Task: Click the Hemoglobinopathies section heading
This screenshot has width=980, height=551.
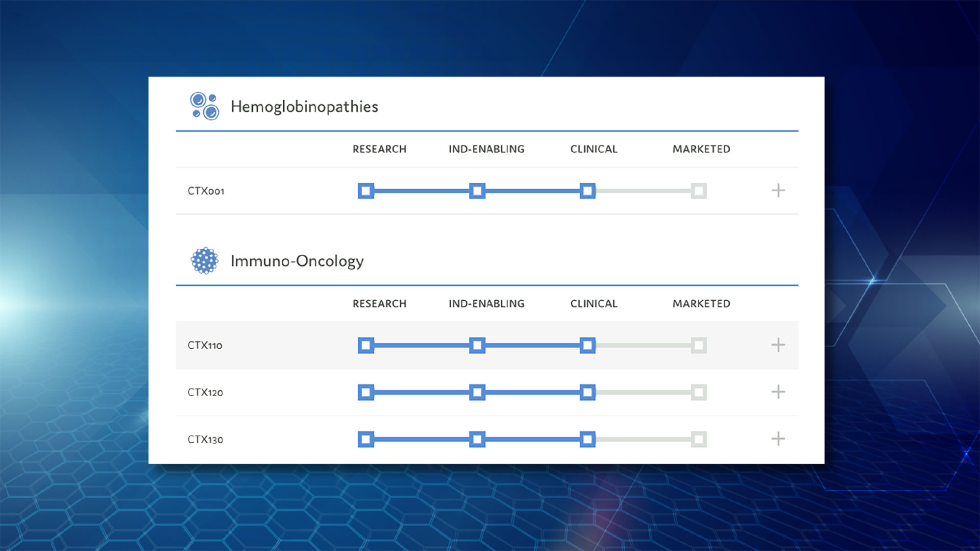Action: (x=304, y=107)
